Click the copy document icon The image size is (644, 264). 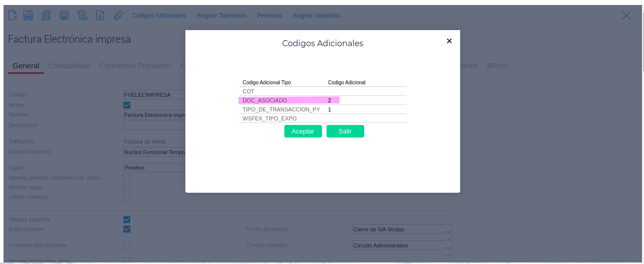[46, 16]
